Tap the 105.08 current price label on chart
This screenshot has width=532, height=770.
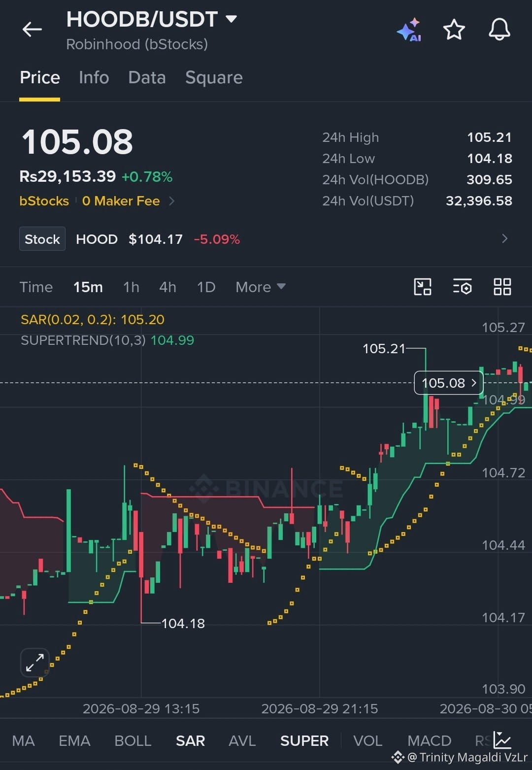pyautogui.click(x=449, y=383)
